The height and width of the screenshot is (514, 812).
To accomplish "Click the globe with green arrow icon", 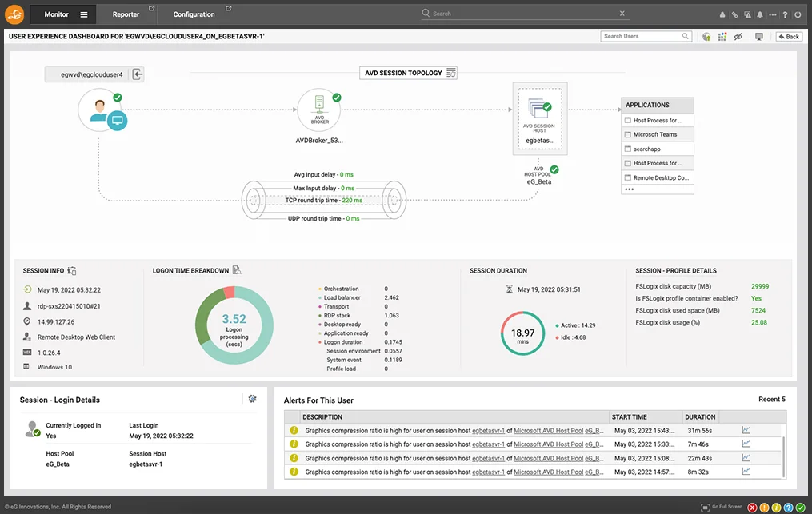I will (x=706, y=37).
